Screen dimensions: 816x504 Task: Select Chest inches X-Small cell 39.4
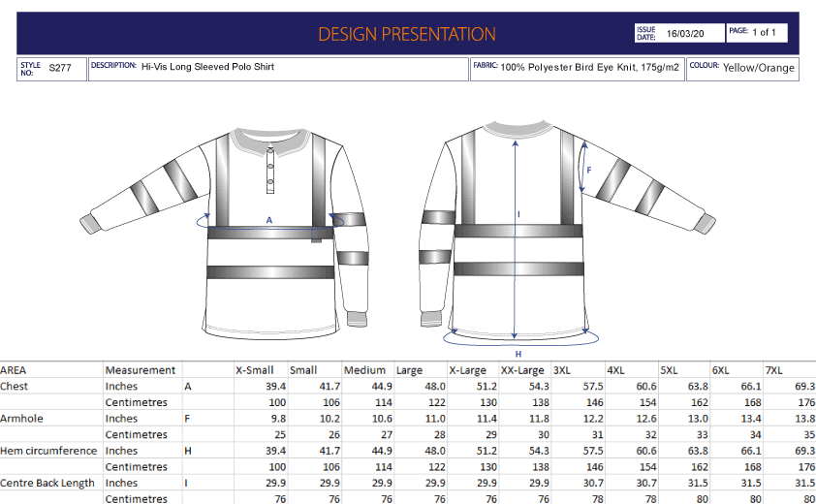click(276, 387)
